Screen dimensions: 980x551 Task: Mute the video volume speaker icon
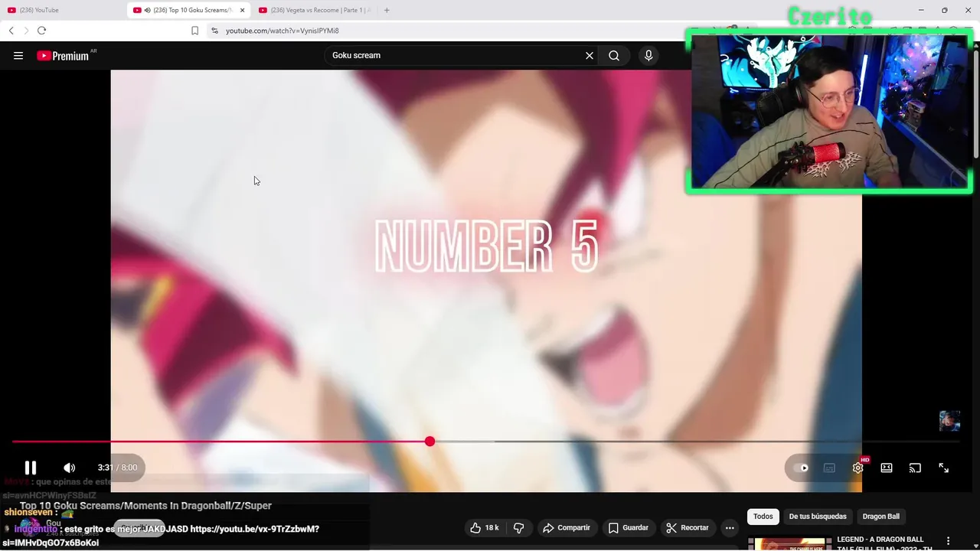69,468
